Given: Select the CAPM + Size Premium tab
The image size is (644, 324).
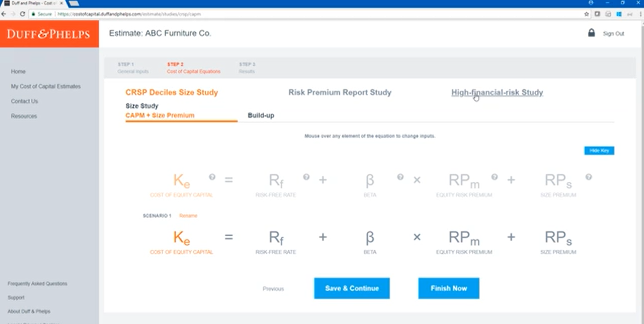Looking at the screenshot, I should 160,116.
